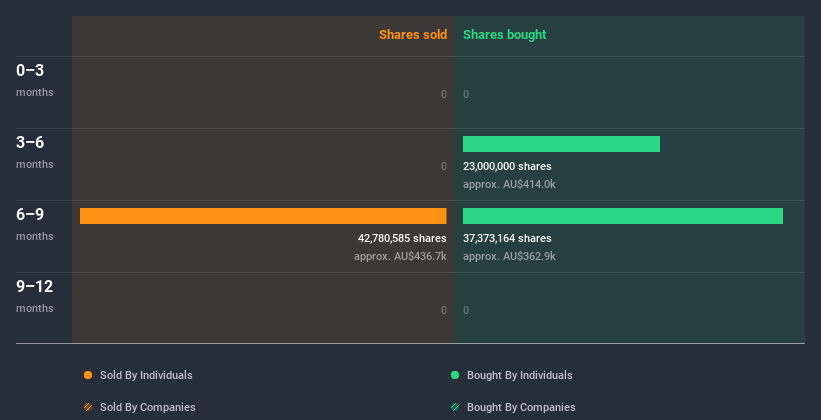Click the orange 6–9 months shares sold bar
This screenshot has height=420, width=821.
[263, 216]
